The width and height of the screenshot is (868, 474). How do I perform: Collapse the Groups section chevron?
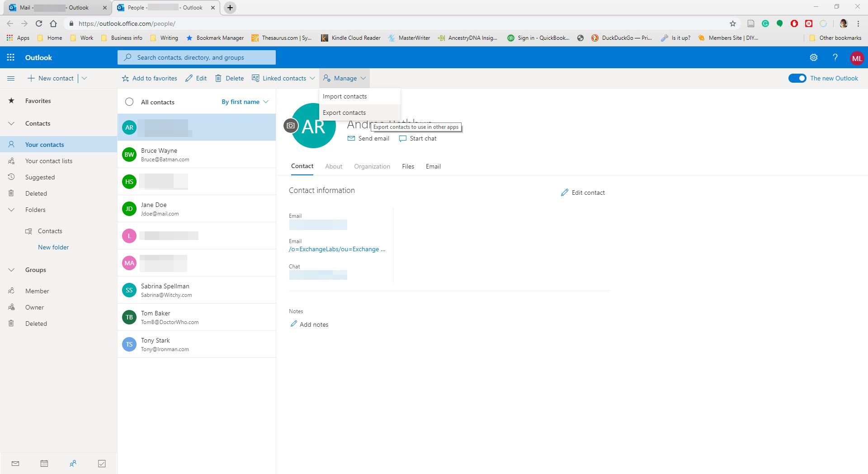(x=11, y=270)
